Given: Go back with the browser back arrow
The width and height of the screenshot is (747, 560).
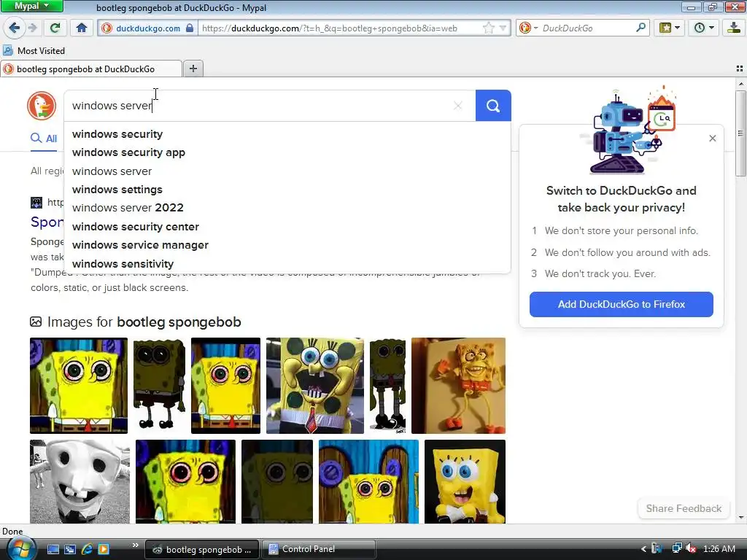Looking at the screenshot, I should pos(15,28).
